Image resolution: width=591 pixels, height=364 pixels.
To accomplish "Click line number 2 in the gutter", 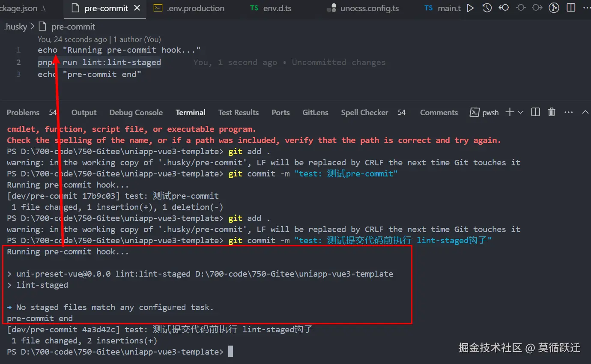I will coord(18,63).
